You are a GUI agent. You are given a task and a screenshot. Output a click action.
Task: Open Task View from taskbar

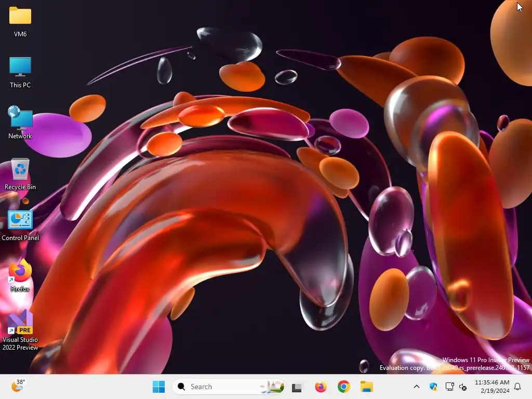(x=297, y=387)
